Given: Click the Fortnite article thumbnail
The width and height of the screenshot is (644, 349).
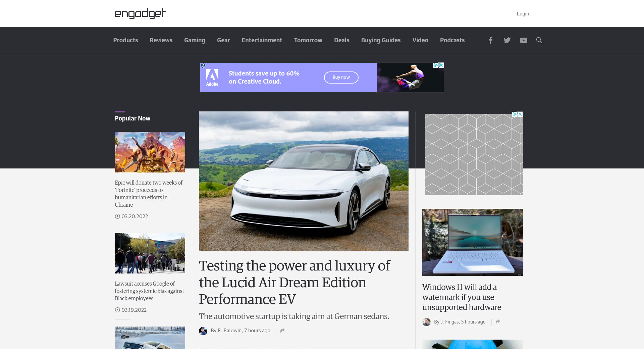Looking at the screenshot, I should click(150, 152).
